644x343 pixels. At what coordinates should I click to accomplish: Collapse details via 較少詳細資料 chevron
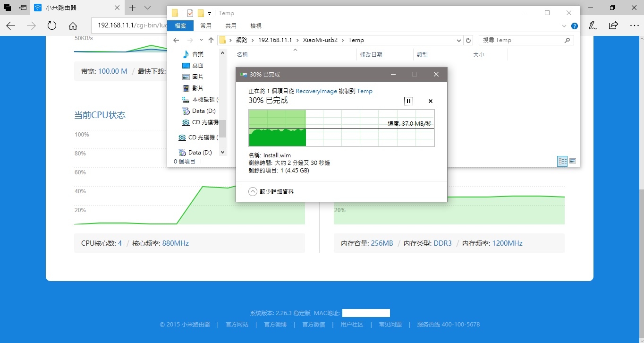click(253, 191)
